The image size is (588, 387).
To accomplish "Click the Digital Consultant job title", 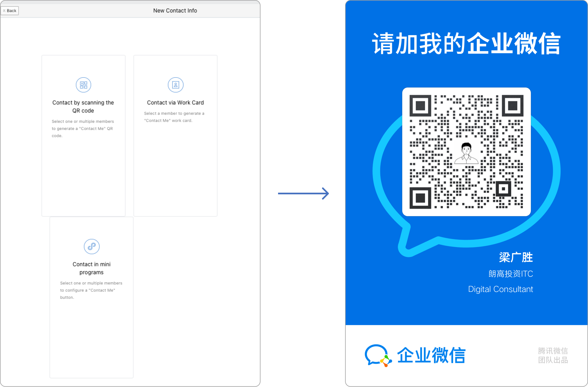I will 500,289.
